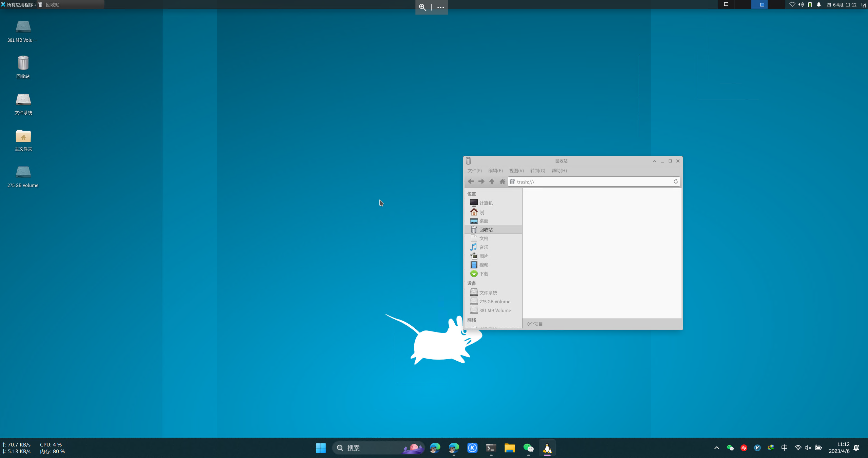
Task: Click the forward arrow in file manager
Action: coord(481,182)
